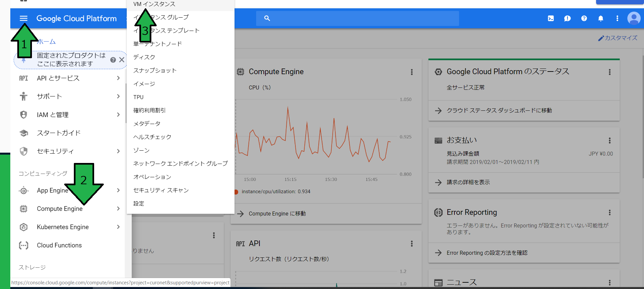Click the search magnifier icon
The width and height of the screenshot is (644, 289).
coord(267,18)
